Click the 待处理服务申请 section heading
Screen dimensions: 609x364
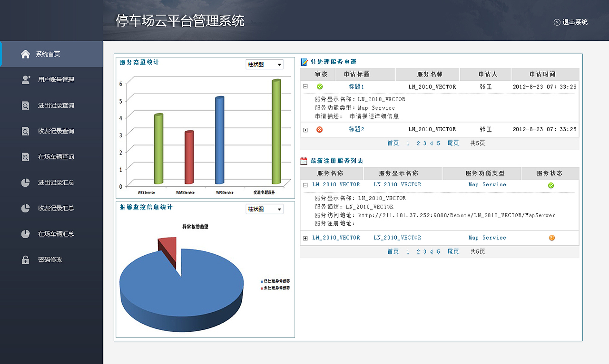click(x=334, y=62)
